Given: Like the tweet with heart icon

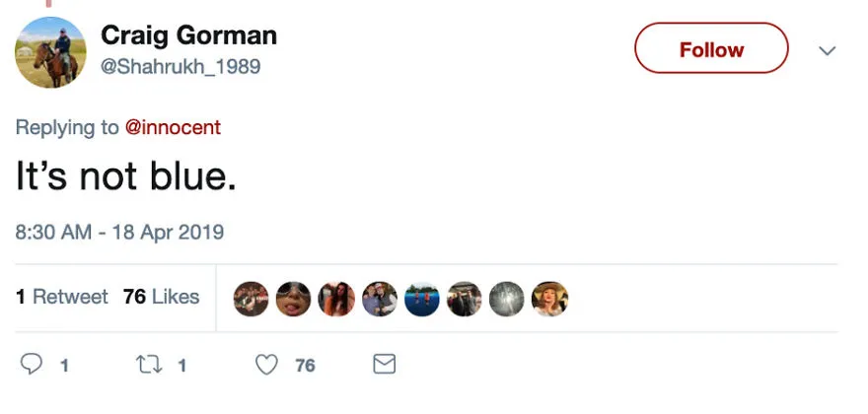Looking at the screenshot, I should pos(266,365).
